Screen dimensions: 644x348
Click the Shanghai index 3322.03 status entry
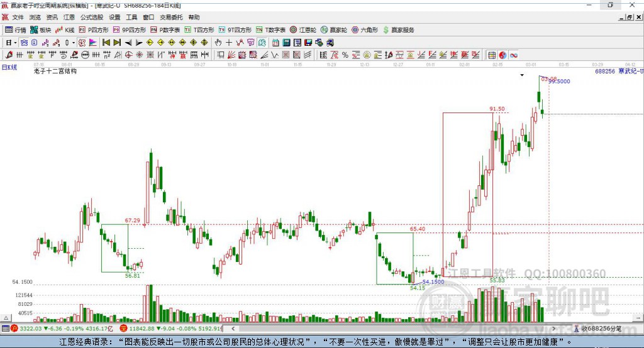click(x=62, y=329)
